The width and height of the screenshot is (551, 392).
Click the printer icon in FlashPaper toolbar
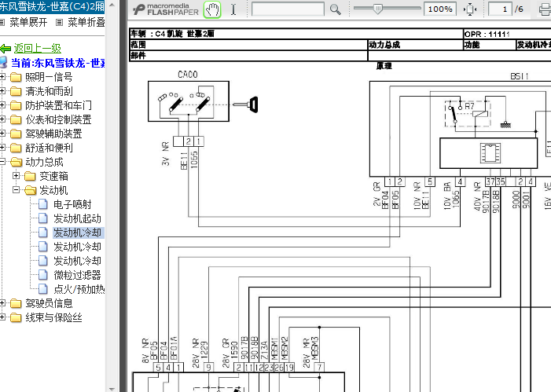click(x=545, y=9)
